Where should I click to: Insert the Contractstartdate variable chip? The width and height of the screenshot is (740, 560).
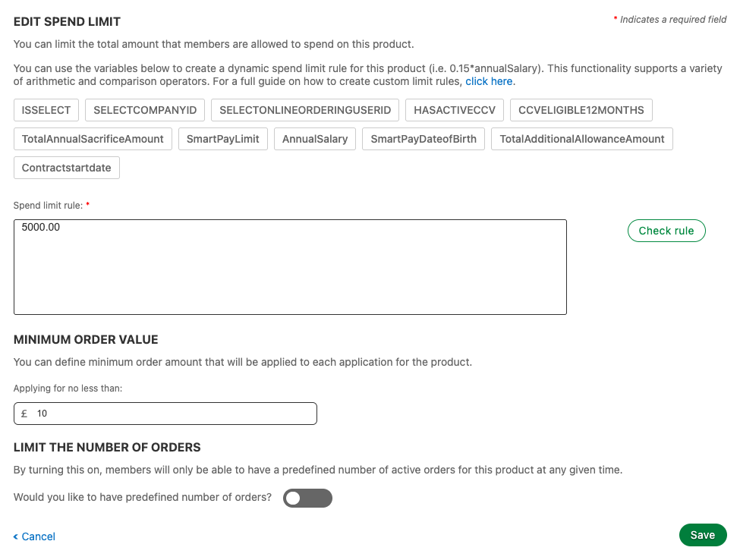66,167
